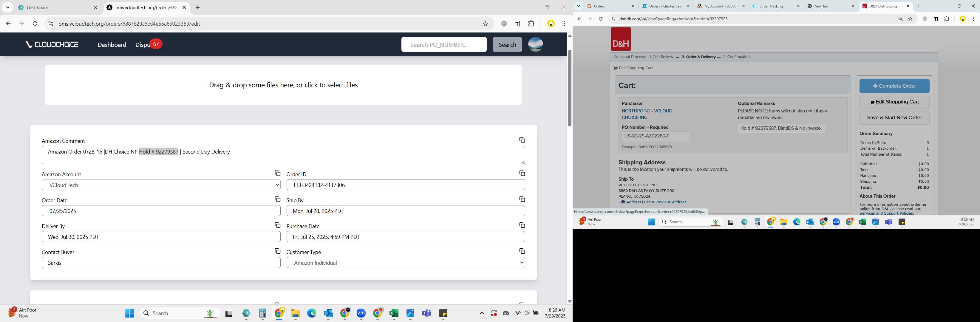Open new tab in D&H browser window

tap(918, 6)
